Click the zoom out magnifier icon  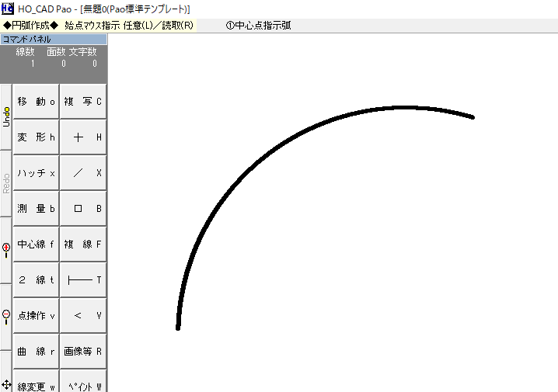tap(6, 316)
